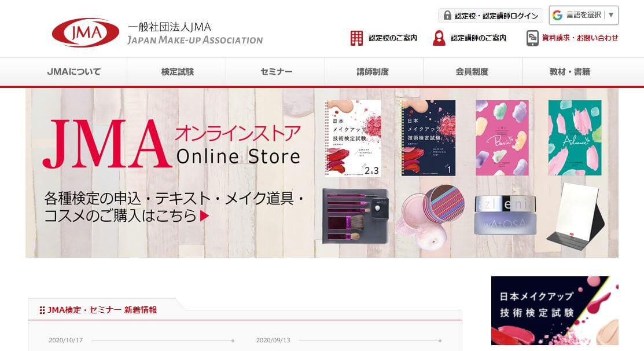Click the Google G language icon

coord(557,15)
